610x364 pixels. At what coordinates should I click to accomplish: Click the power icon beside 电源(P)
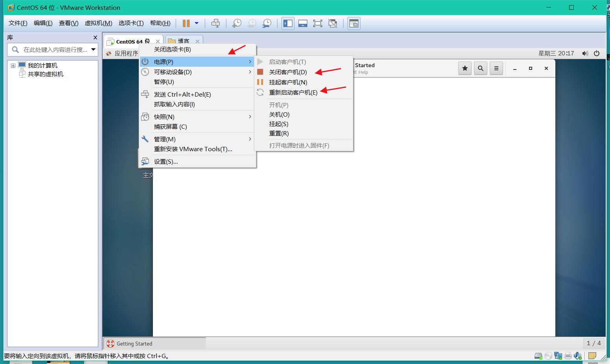pos(145,62)
